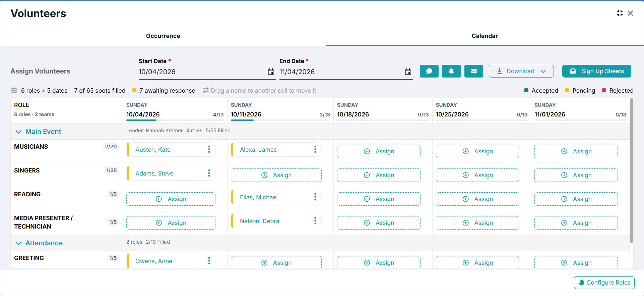Viewport: 644px width, 296px height.
Task: Switch to the Calendar tab
Action: 485,36
